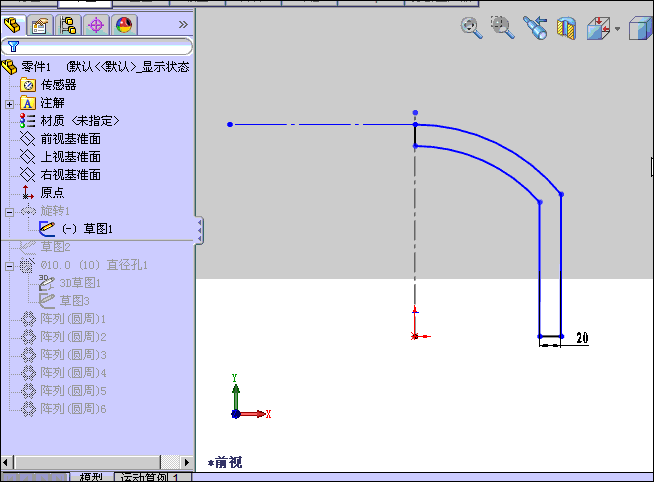Select the 注解 annotations folder icon
The height and width of the screenshot is (482, 654).
[x=28, y=103]
